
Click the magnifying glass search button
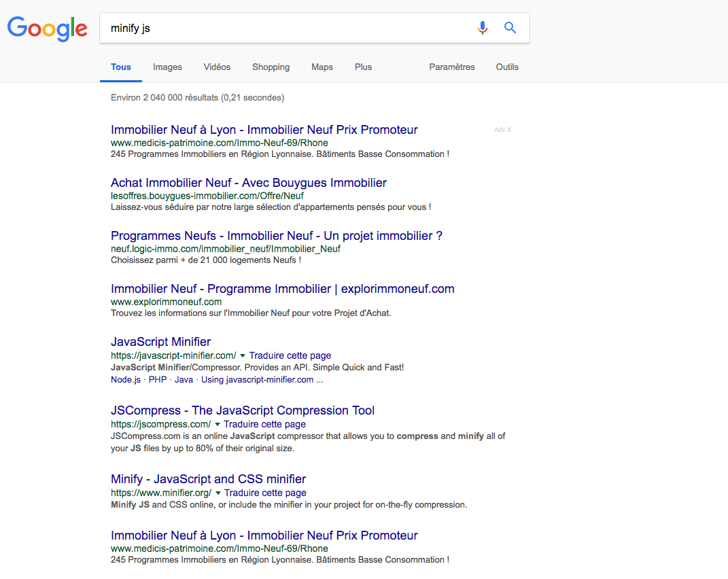click(510, 28)
